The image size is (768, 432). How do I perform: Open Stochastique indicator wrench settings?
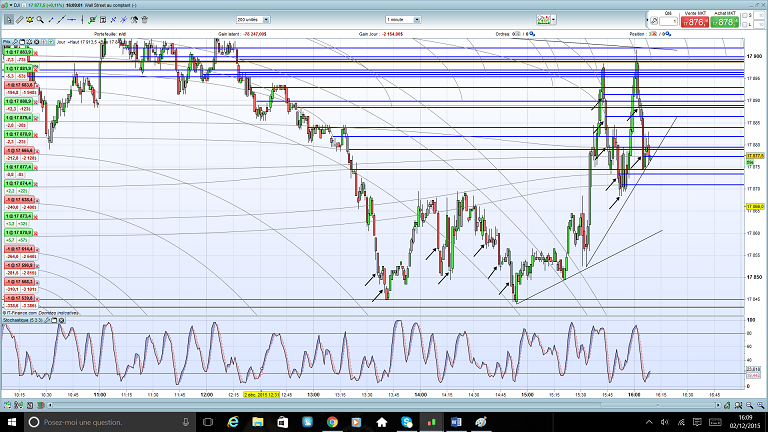tap(47, 320)
